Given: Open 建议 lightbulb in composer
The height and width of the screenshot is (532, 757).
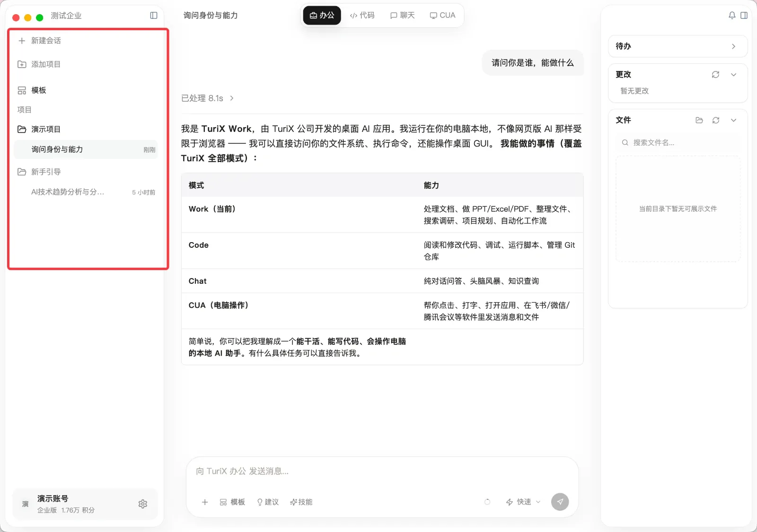Looking at the screenshot, I should pyautogui.click(x=268, y=502).
